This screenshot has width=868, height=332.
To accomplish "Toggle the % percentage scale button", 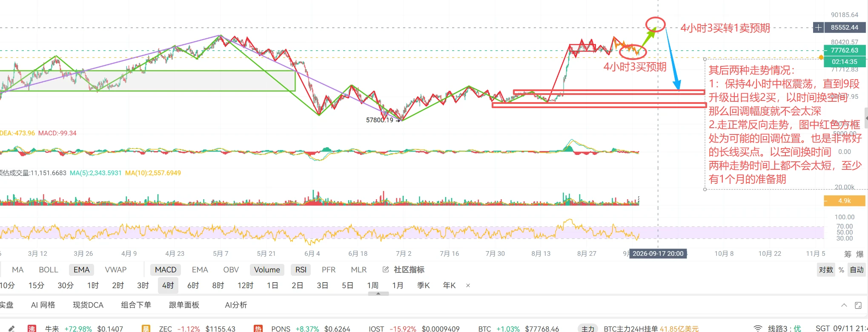I will pos(841,270).
